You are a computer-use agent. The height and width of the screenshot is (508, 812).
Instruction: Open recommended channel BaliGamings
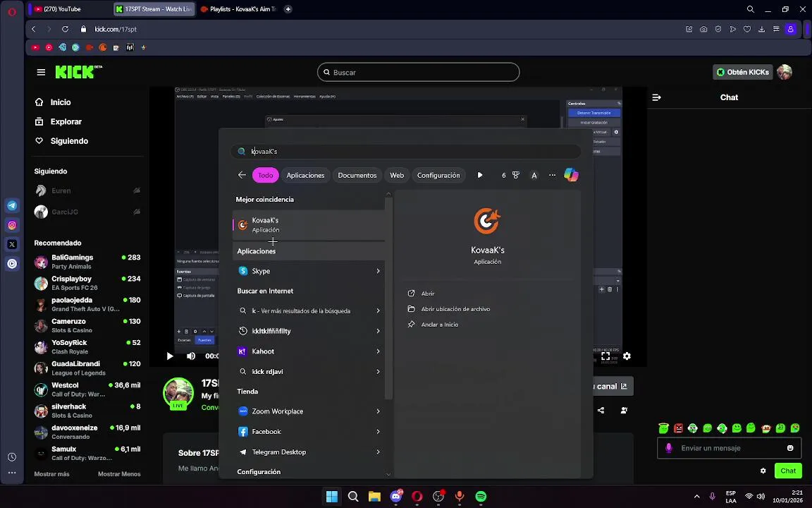pyautogui.click(x=87, y=262)
